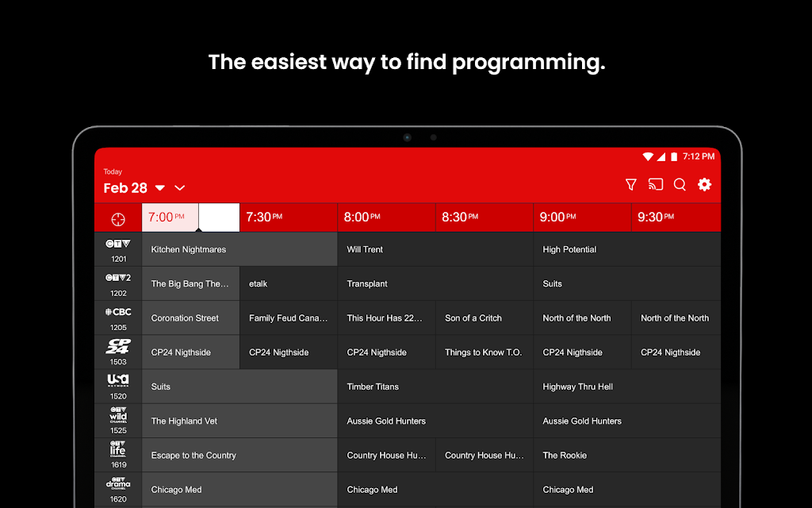Image resolution: width=812 pixels, height=508 pixels.
Task: Tap the Cast to device icon
Action: (x=655, y=185)
